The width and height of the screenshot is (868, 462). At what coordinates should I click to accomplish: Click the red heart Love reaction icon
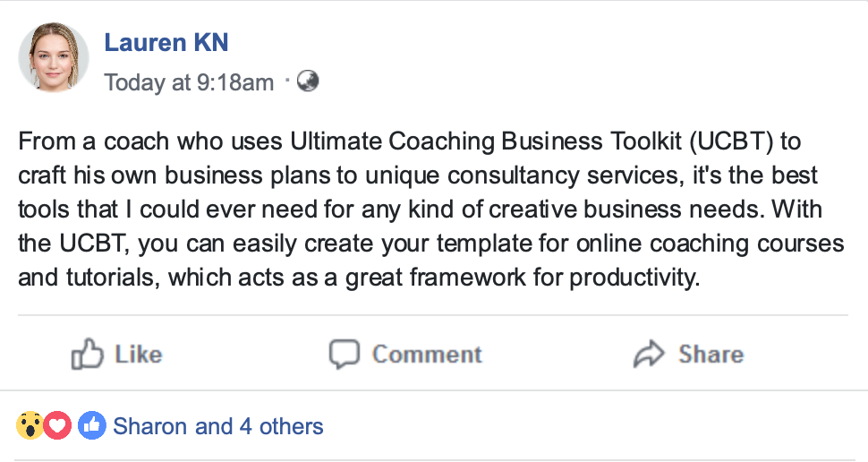[x=57, y=426]
